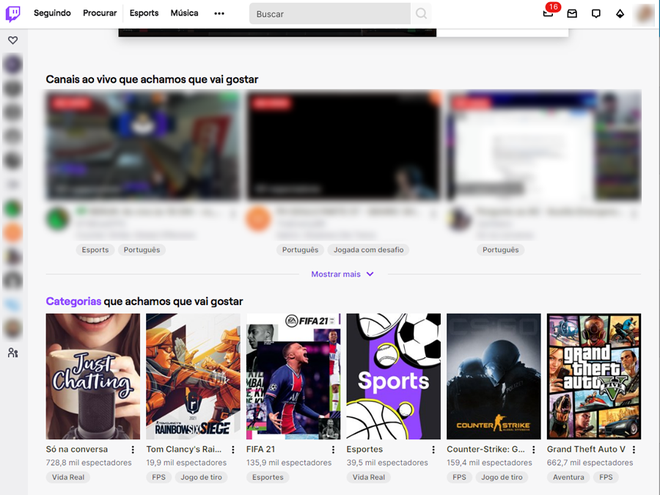
Task: Click the FIFA 21 title link
Action: pos(261,449)
